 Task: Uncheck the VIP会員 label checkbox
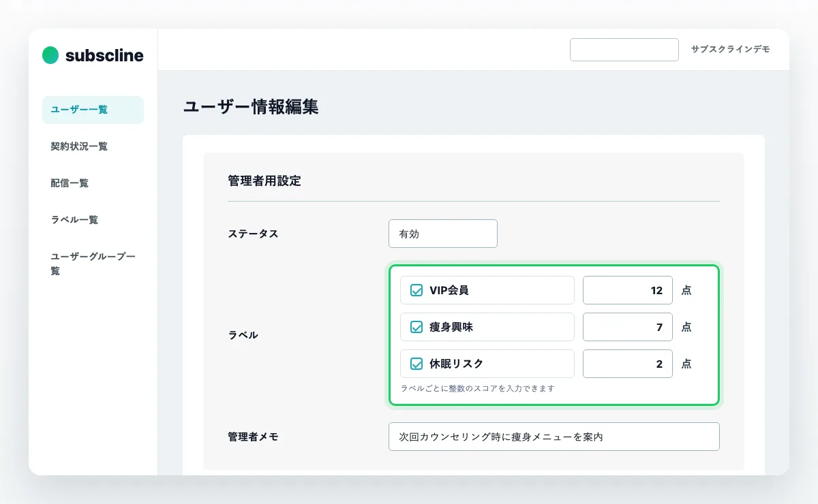416,291
